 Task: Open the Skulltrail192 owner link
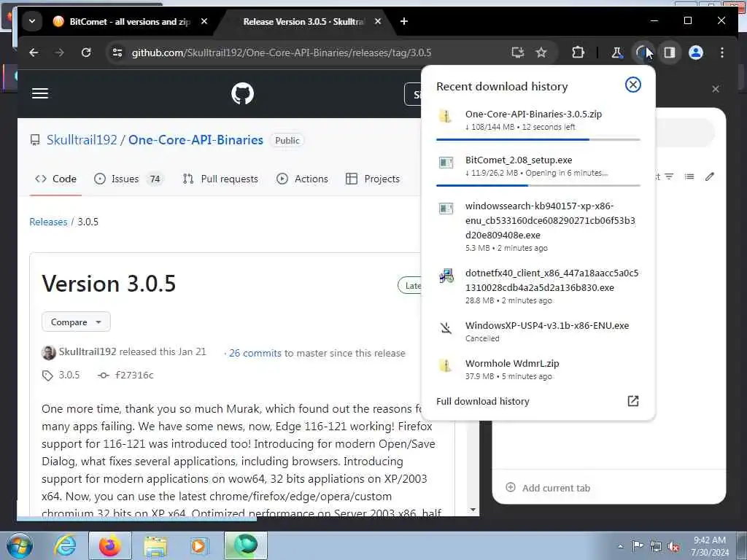(82, 140)
